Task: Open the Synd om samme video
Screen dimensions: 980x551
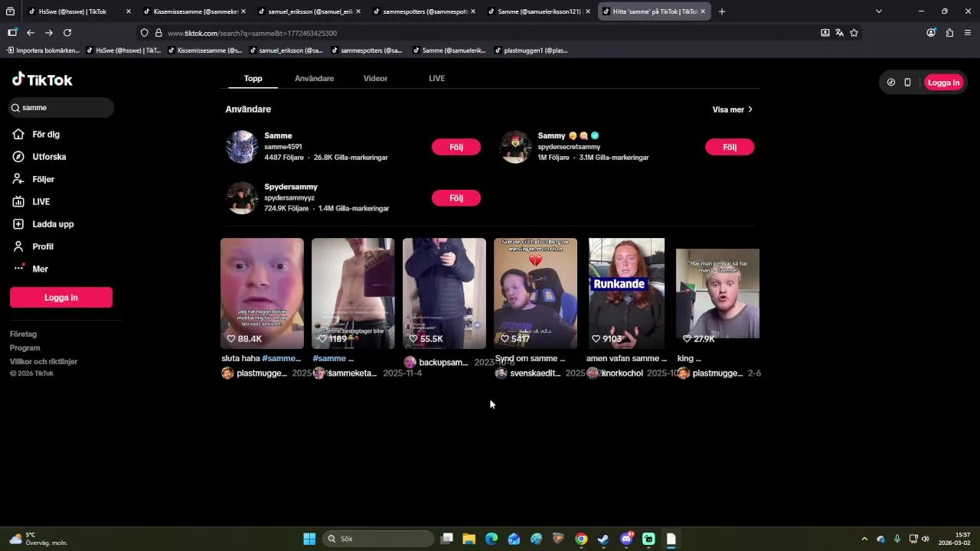Action: coord(535,293)
